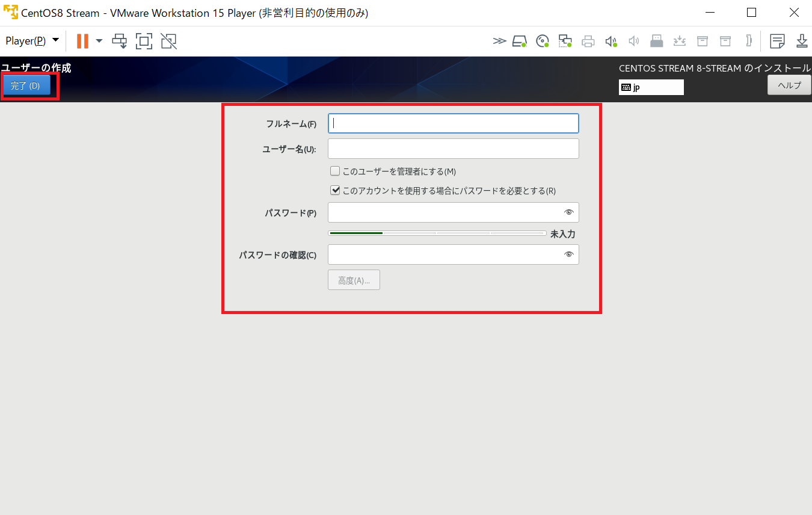The width and height of the screenshot is (812, 515).
Task: Click the printer device icon
Action: (x=588, y=41)
